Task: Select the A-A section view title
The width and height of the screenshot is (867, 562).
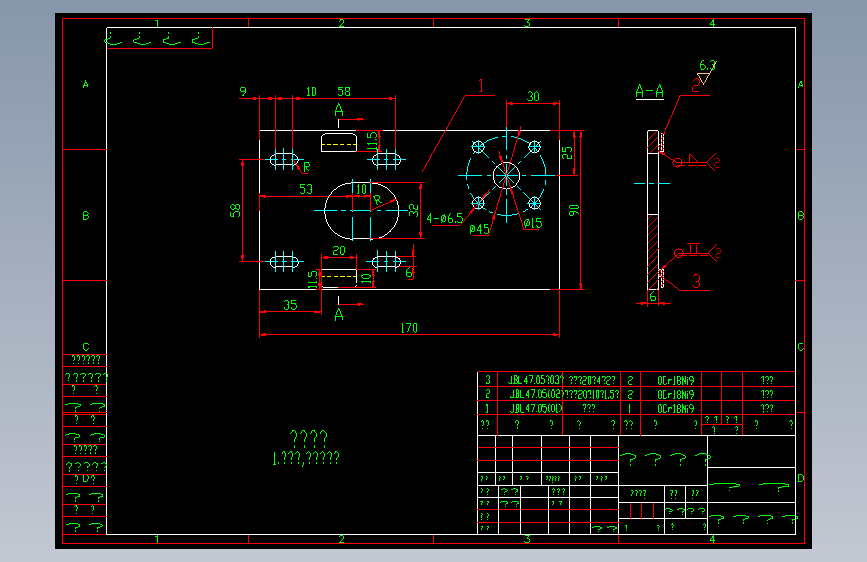Action: tap(649, 91)
